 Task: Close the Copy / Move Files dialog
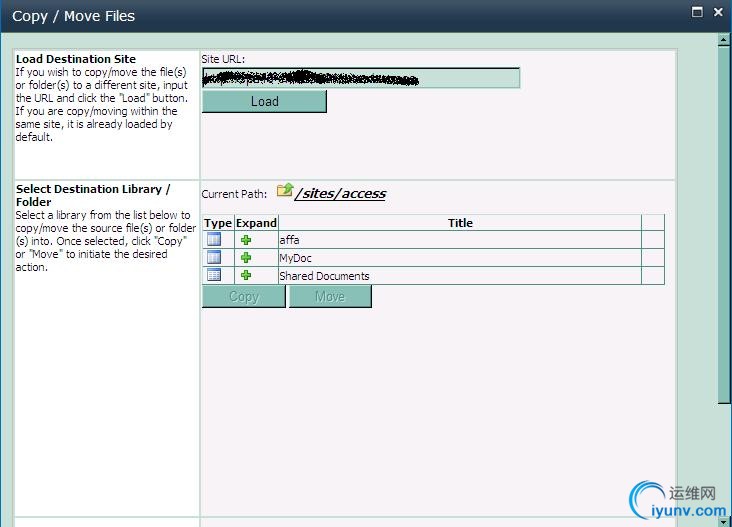pyautogui.click(x=718, y=12)
